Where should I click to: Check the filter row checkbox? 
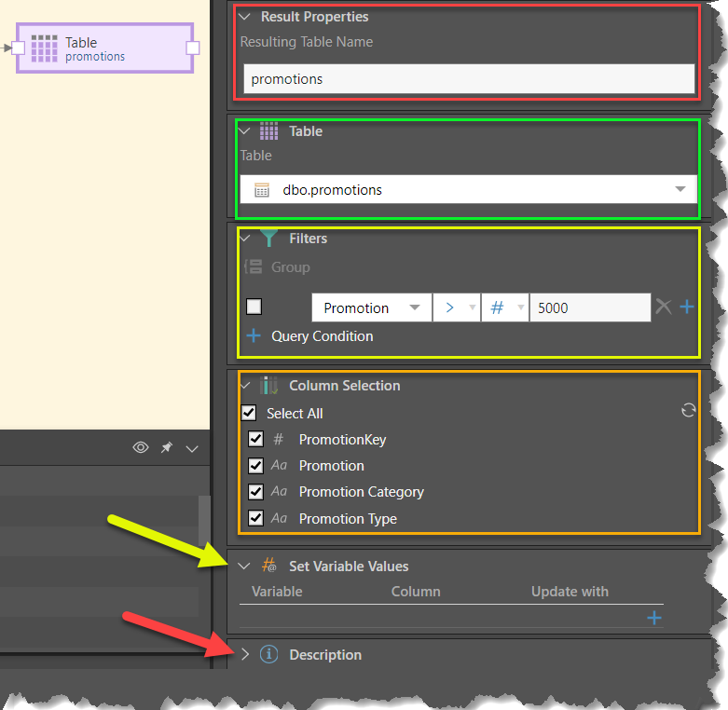coord(254,307)
